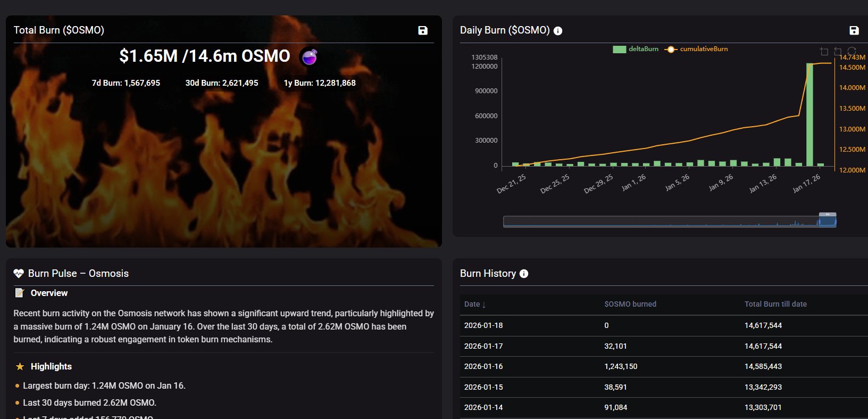
Task: Click the Daily Burn ($OSMO) panel title
Action: coord(505,30)
